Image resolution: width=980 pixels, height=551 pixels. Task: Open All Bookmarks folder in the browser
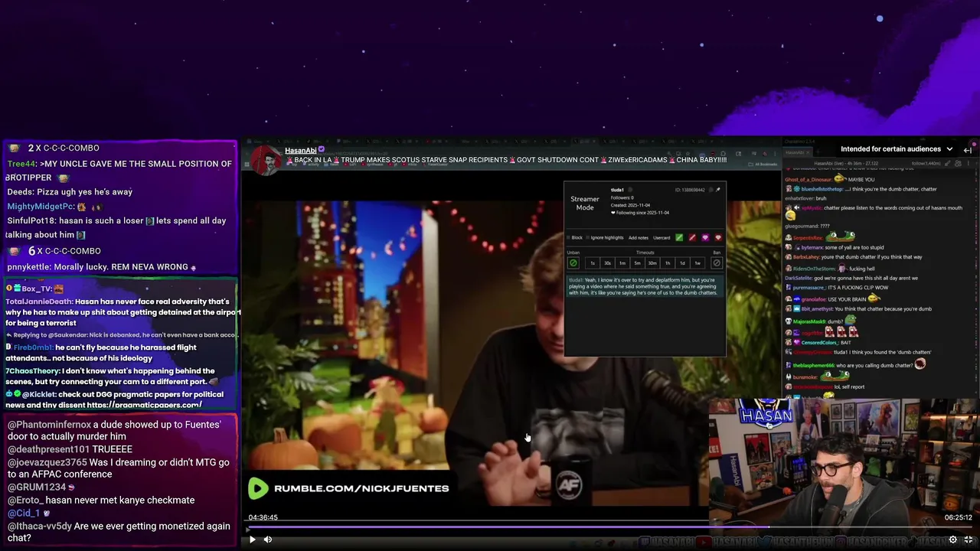click(x=763, y=165)
